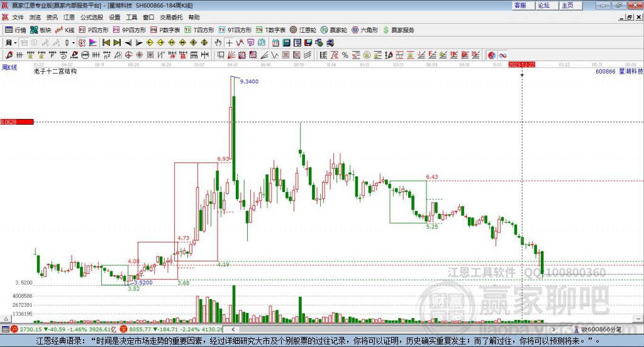Open the 赢家轮 wheel tool

[334, 30]
